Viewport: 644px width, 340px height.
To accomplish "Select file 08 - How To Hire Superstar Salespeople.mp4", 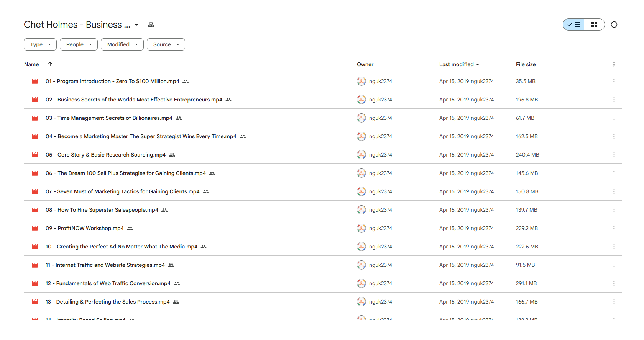I will point(102,210).
